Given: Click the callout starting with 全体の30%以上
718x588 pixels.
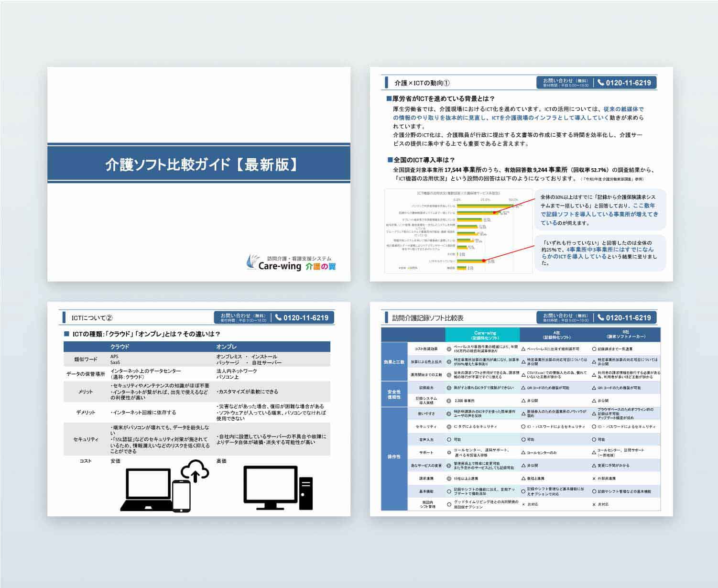Looking at the screenshot, I should pos(599,210).
